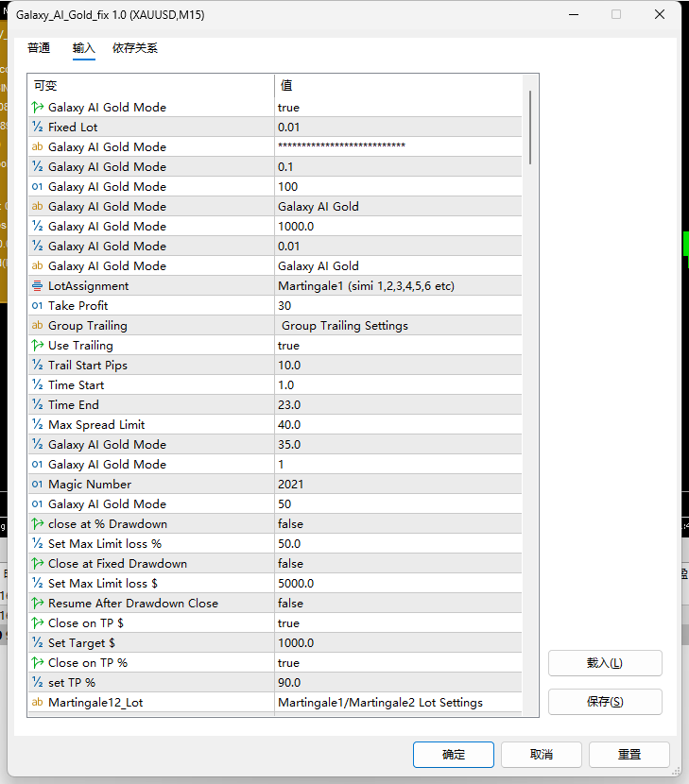
Task: Click the fraction icon beside Max Spread Limit
Action: coord(38,424)
